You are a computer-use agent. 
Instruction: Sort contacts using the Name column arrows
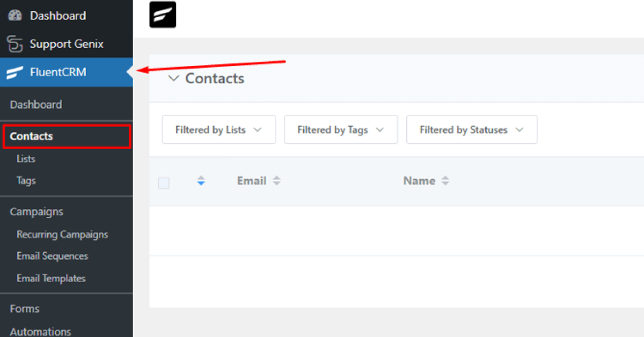point(445,181)
